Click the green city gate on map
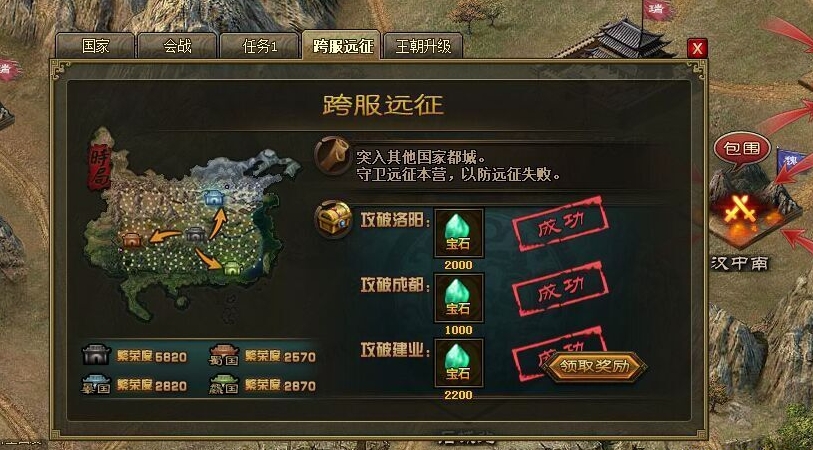813x450 pixels. tap(232, 268)
